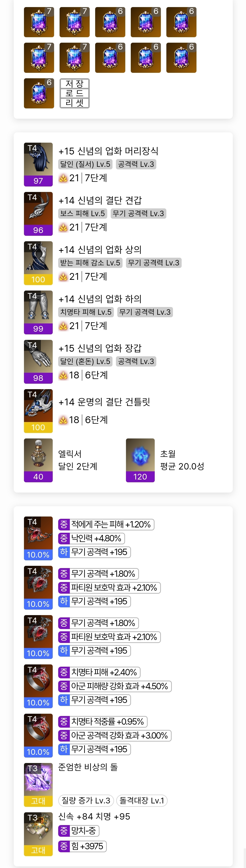Click the 준엄한 비상의 돌 ability stone icon
This screenshot has width=246, height=868.
(38, 784)
